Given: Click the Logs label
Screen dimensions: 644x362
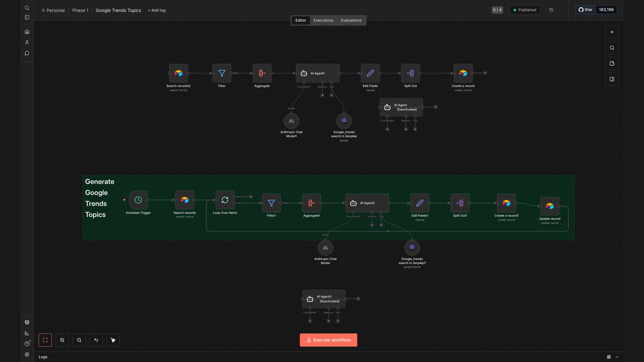Looking at the screenshot, I should pos(43,357).
